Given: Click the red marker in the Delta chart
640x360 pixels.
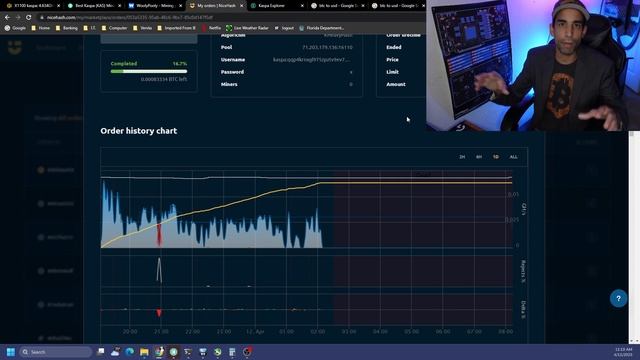Looking at the screenshot, I should click(x=159, y=313).
